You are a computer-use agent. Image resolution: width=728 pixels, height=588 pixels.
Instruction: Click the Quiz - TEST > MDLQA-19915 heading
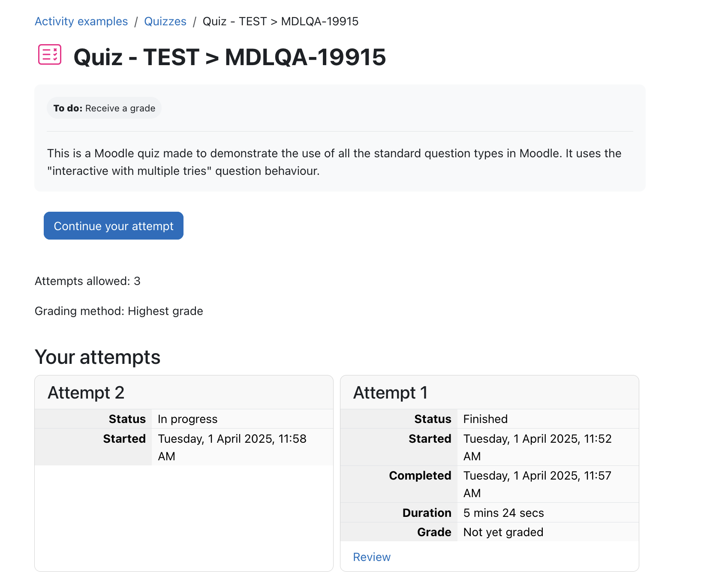(x=230, y=57)
